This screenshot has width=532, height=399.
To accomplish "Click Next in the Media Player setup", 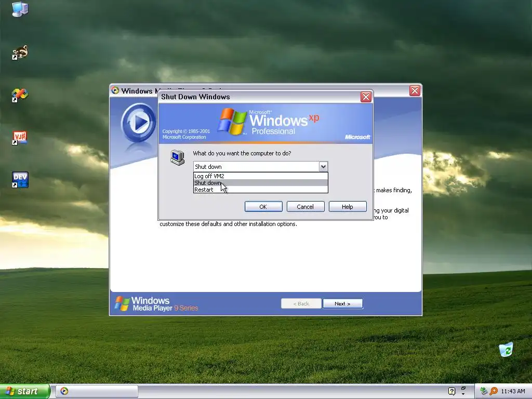I will point(343,303).
